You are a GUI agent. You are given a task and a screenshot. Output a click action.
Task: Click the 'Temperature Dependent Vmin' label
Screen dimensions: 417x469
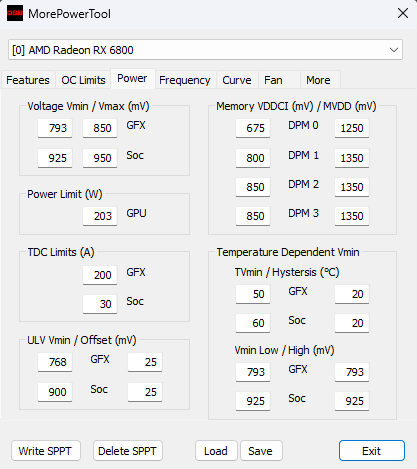(x=288, y=252)
